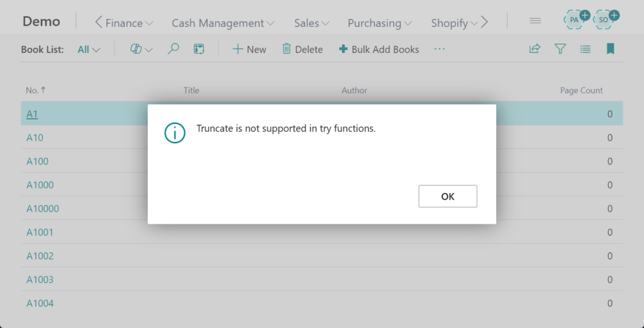
Task: Open the Purchasing navigation menu
Action: click(379, 23)
